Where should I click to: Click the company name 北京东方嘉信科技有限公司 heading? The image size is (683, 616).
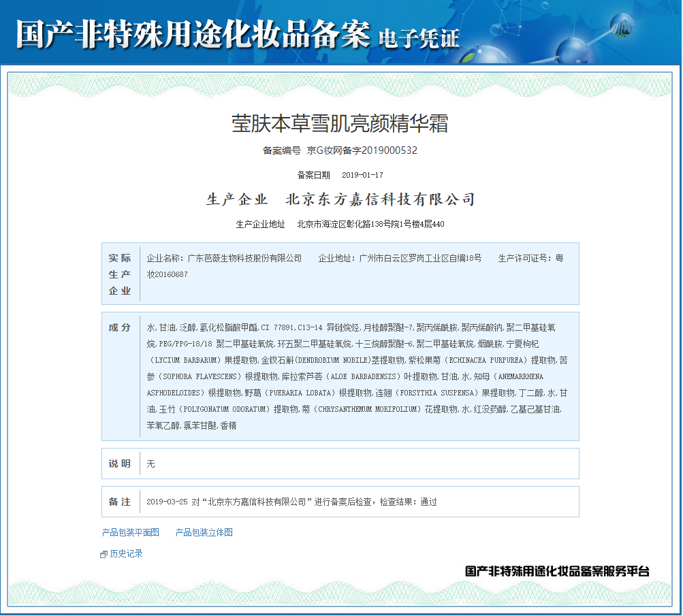pos(380,199)
